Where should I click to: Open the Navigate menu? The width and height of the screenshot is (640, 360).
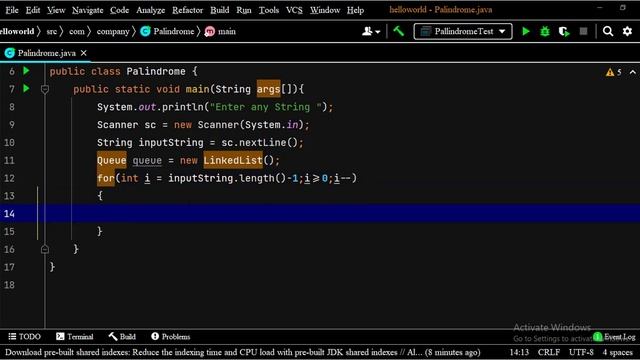click(x=87, y=10)
